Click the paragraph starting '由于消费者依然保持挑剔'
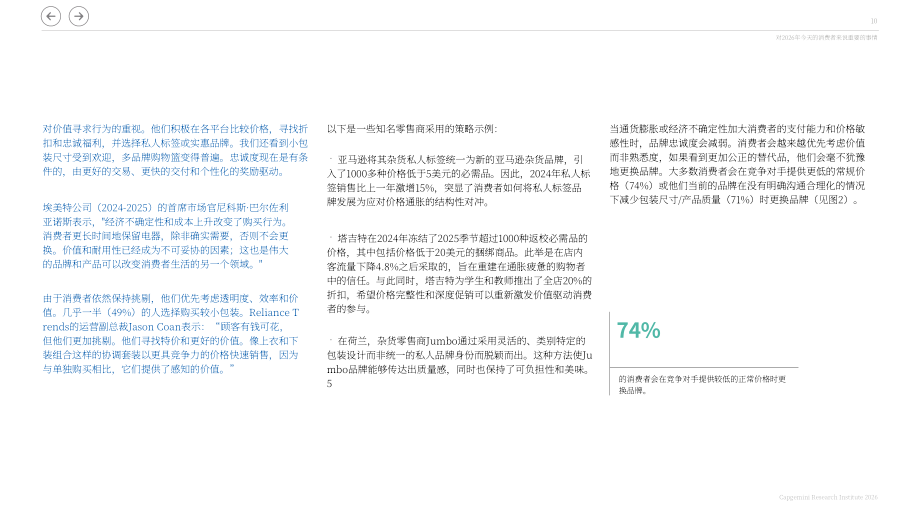 [x=171, y=334]
